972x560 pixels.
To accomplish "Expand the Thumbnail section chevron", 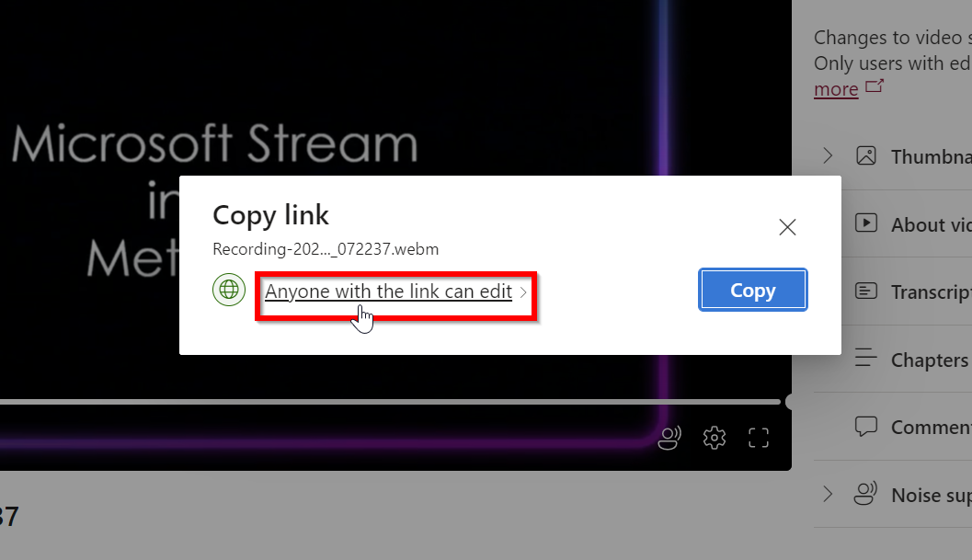I will pos(828,155).
